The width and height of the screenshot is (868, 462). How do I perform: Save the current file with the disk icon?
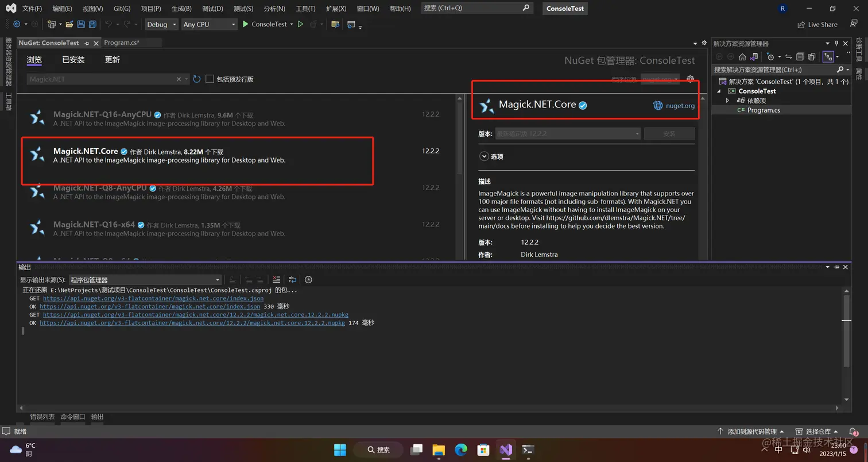(x=81, y=24)
